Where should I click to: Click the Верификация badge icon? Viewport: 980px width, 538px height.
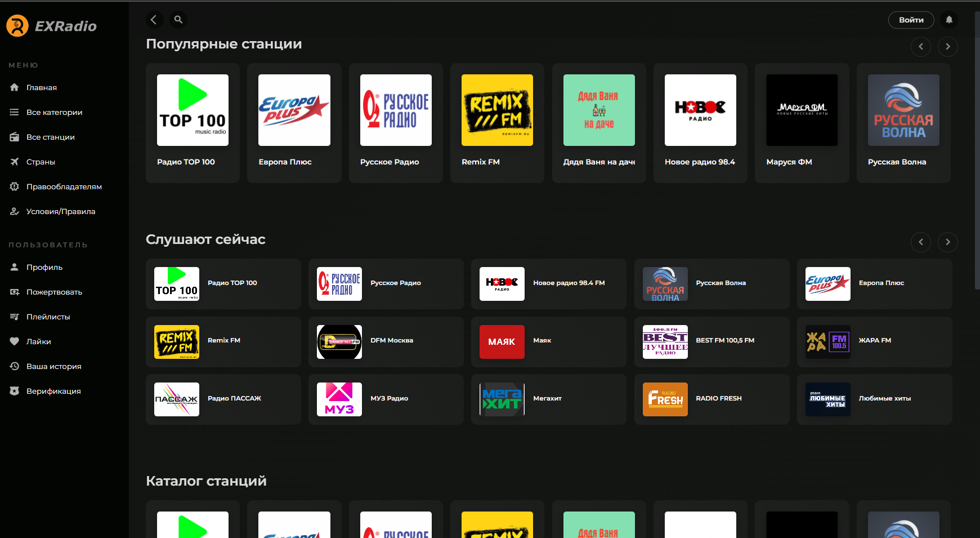coord(15,391)
